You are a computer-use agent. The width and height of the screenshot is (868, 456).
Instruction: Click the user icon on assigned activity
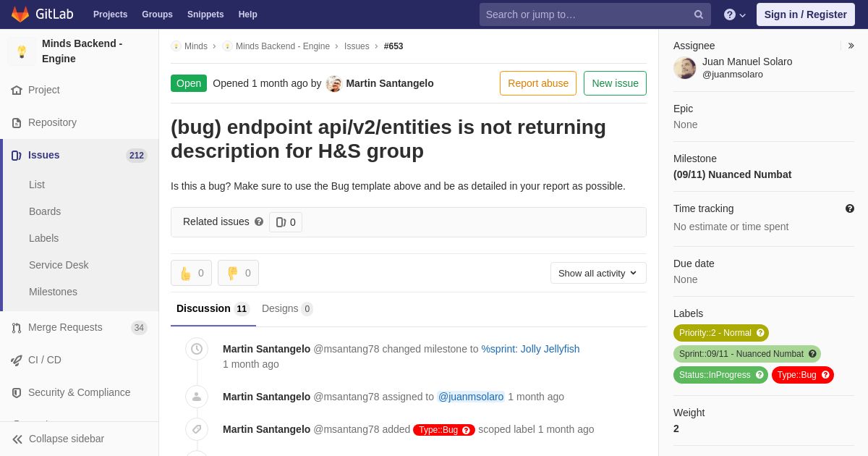click(x=197, y=397)
